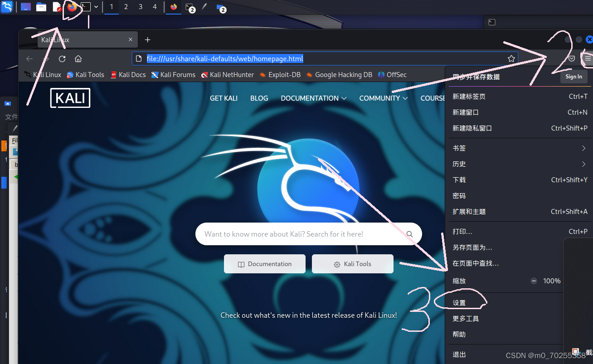This screenshot has width=593, height=364.
Task: Zoom out with the minus button
Action: coord(534,281)
